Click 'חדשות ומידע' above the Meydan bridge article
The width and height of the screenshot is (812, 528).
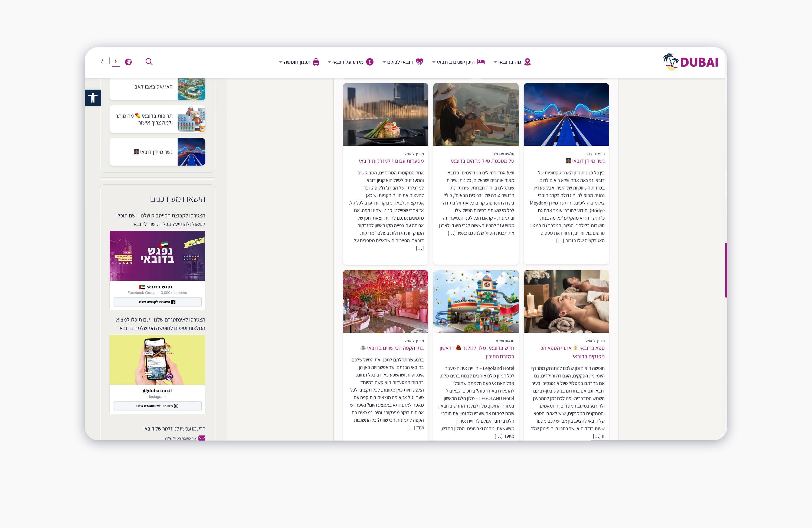coord(595,154)
